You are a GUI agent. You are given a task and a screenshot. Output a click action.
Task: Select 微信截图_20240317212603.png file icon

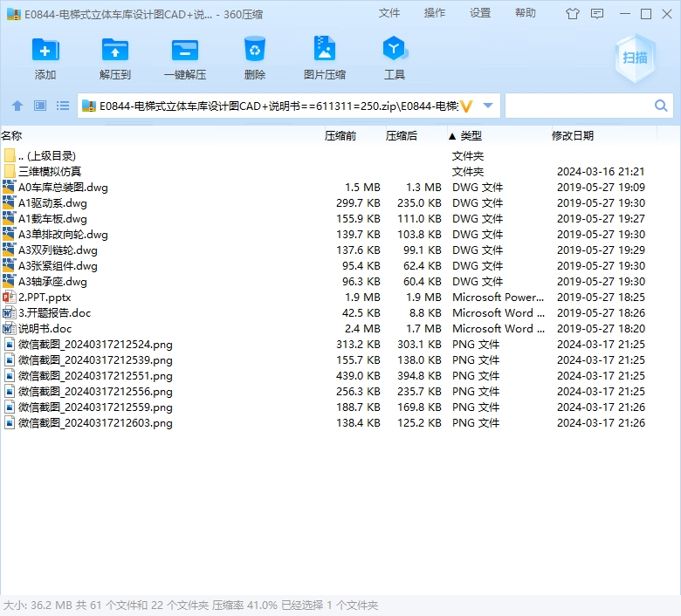click(9, 422)
